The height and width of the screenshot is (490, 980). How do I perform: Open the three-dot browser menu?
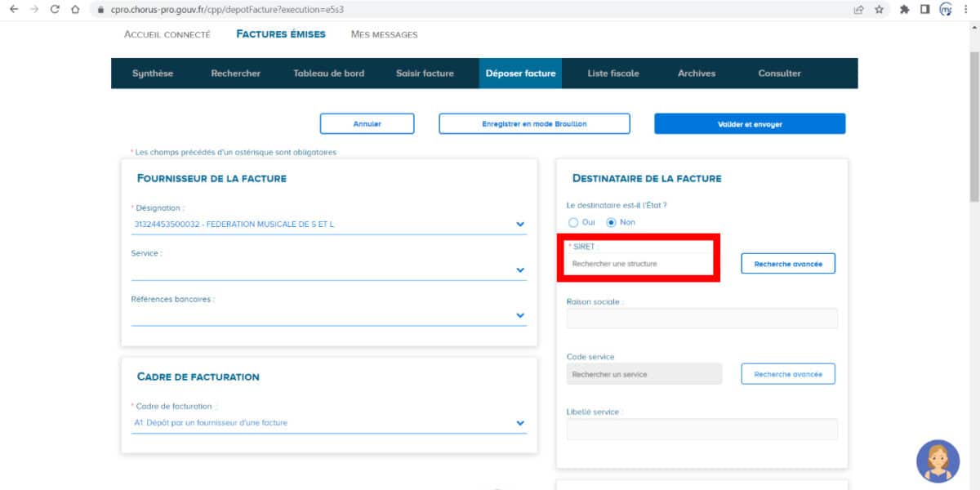(969, 11)
